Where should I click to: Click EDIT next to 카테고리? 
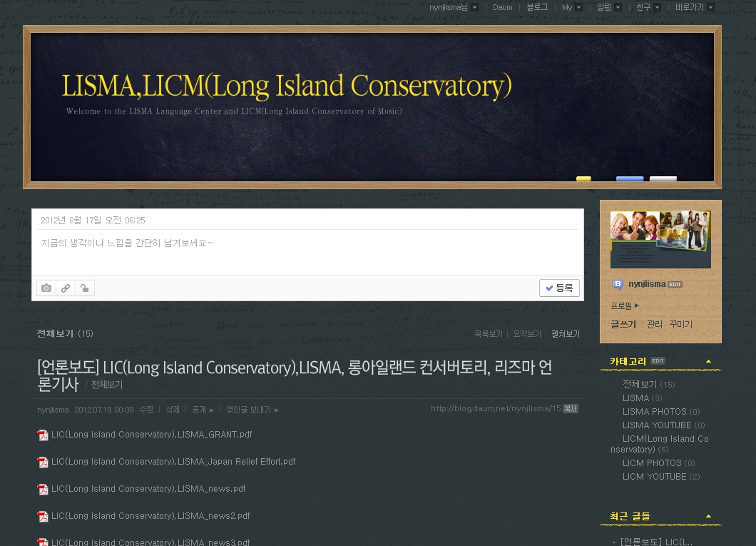658,360
